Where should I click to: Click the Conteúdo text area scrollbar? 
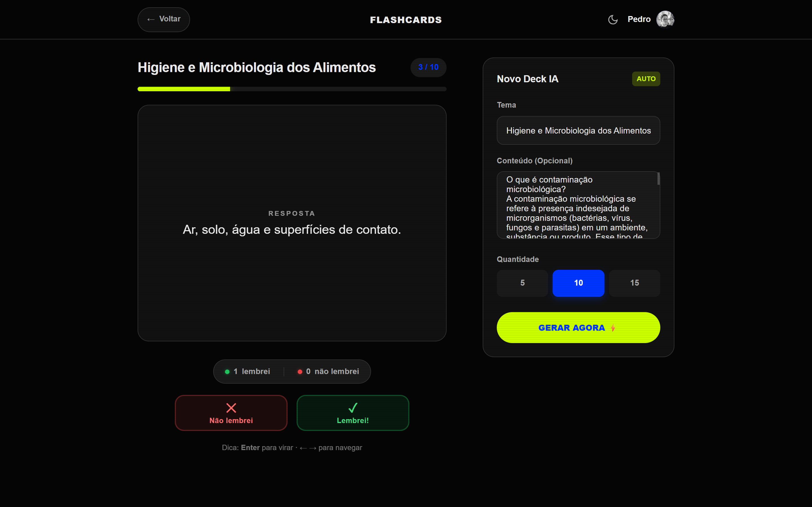[x=658, y=179]
